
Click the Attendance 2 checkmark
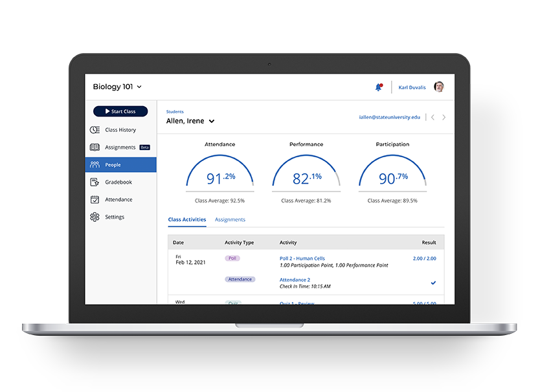coord(433,283)
